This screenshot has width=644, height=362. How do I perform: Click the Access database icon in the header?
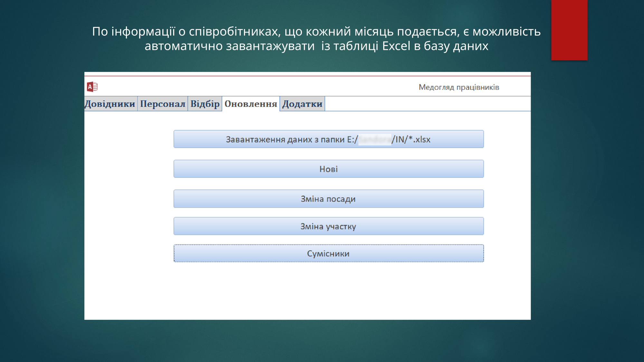[92, 87]
